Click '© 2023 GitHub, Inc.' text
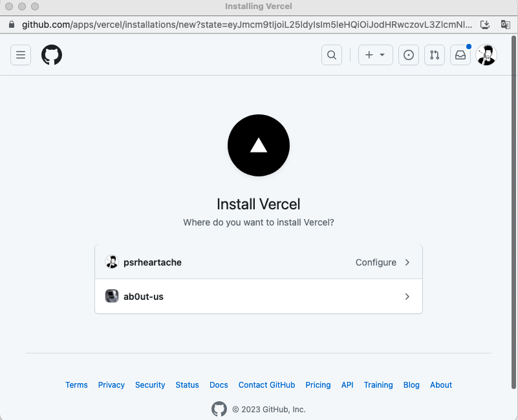This screenshot has height=420, width=518. [269, 410]
